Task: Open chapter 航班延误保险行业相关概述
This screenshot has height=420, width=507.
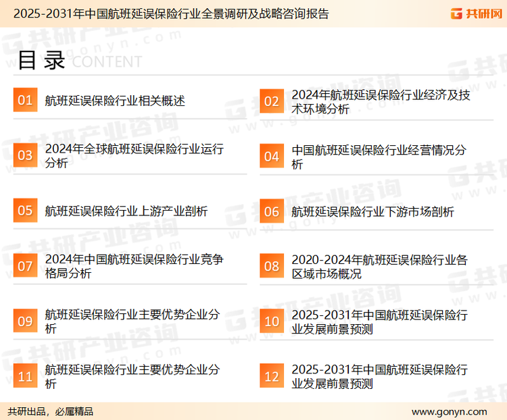Action: 115,101
